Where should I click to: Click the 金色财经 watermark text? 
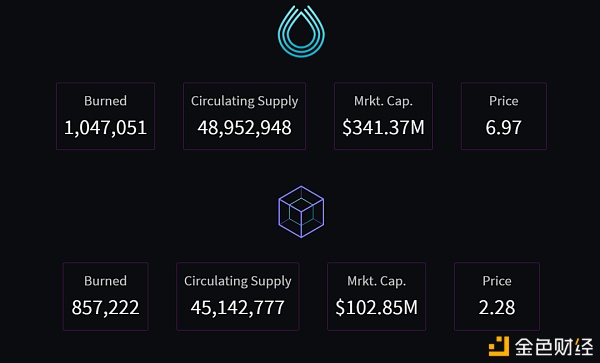(x=554, y=347)
